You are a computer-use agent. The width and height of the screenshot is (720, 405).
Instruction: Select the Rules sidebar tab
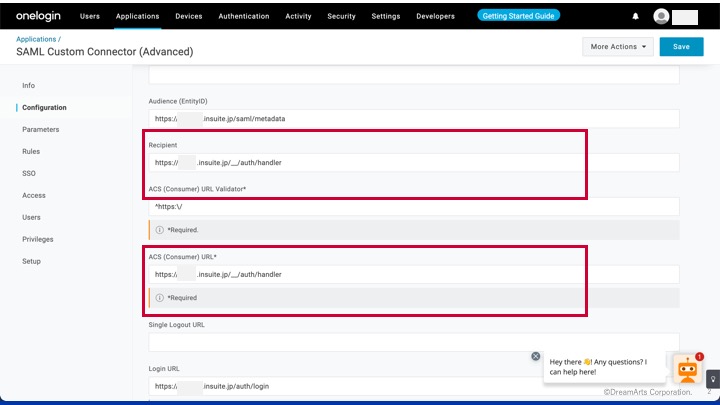[31, 152]
